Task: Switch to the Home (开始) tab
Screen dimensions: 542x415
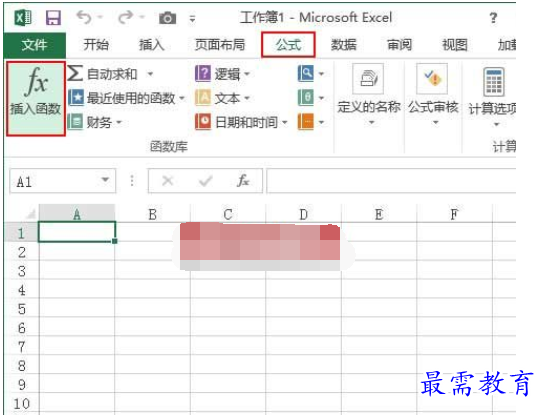Action: 96,45
